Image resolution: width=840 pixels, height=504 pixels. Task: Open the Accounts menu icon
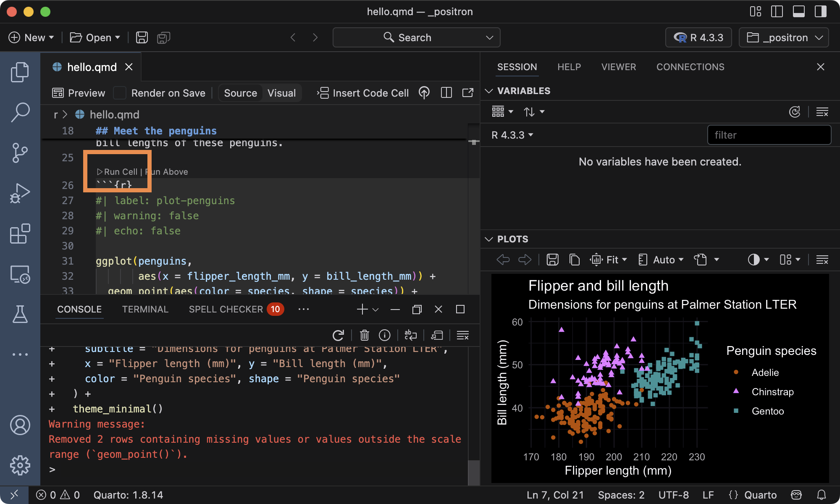[20, 425]
